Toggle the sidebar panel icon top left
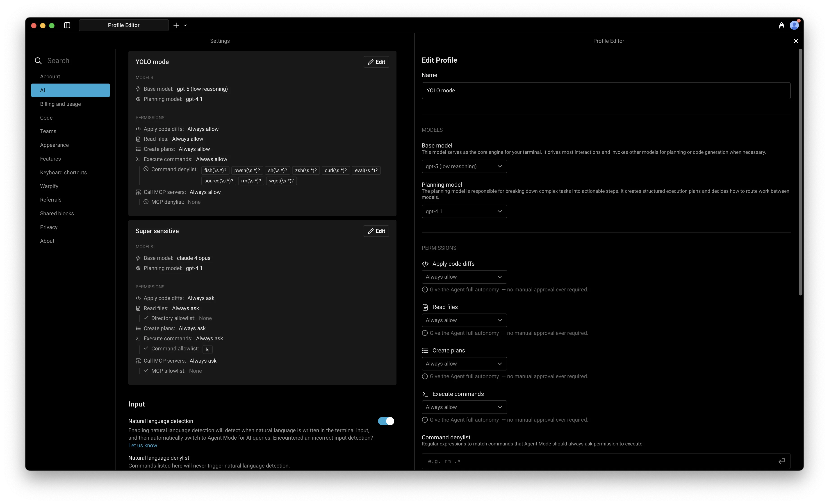Screen dimensions: 829x504 point(67,25)
